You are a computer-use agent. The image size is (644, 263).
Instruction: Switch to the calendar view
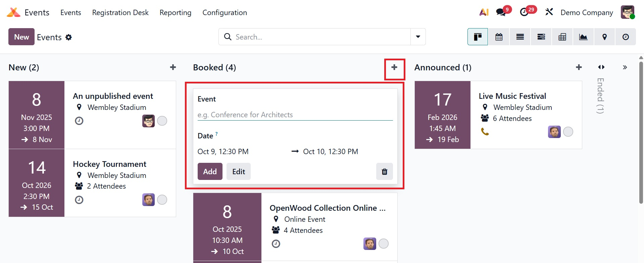[499, 37]
